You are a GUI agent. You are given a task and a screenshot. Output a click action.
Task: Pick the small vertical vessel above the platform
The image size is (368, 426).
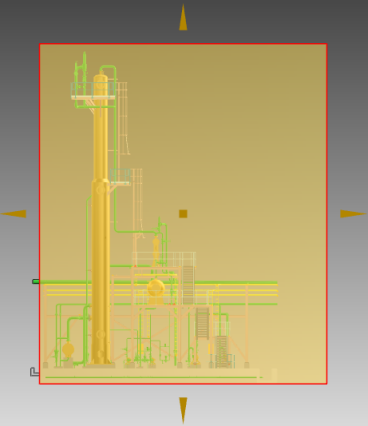[156, 248]
